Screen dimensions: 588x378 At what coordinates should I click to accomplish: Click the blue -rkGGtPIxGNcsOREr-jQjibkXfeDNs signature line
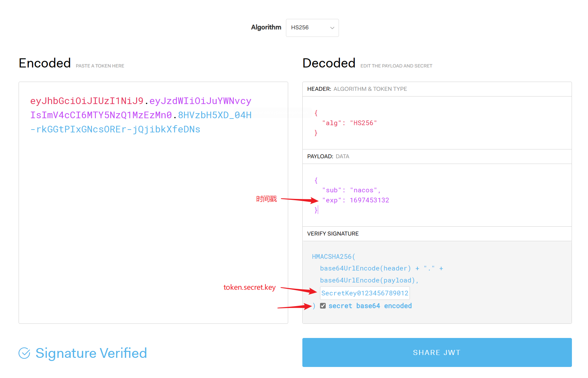click(x=115, y=129)
